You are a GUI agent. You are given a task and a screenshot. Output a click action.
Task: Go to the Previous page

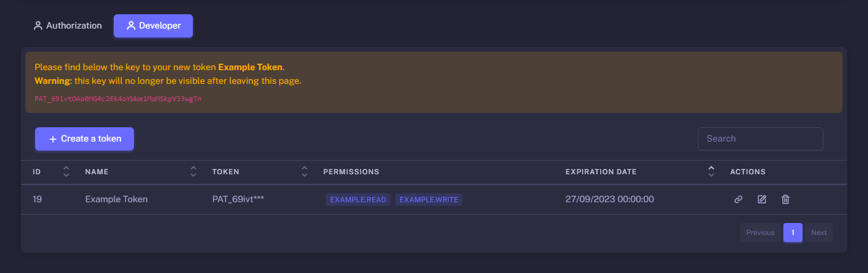click(760, 233)
